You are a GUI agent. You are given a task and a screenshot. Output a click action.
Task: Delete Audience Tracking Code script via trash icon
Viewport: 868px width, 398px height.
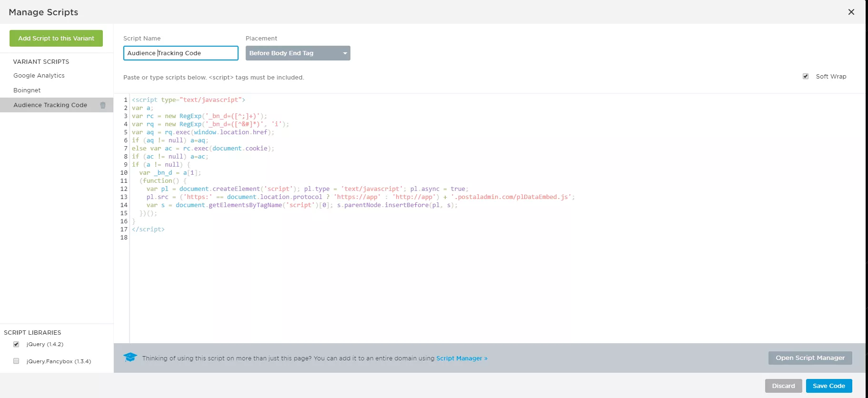pos(103,105)
